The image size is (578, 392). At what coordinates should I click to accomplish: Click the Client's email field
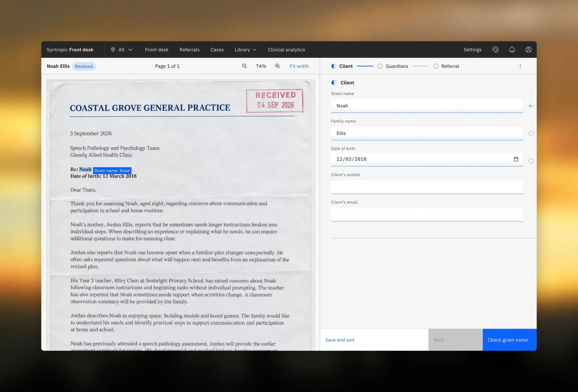click(x=427, y=214)
